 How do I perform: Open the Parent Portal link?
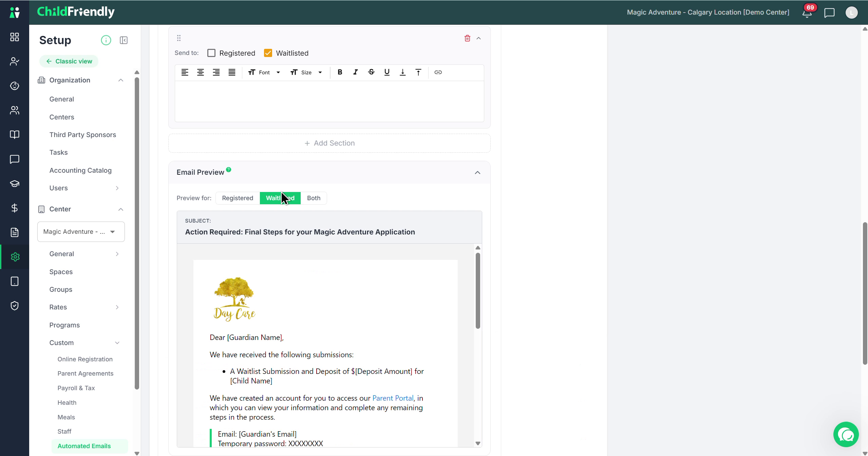[x=393, y=398]
